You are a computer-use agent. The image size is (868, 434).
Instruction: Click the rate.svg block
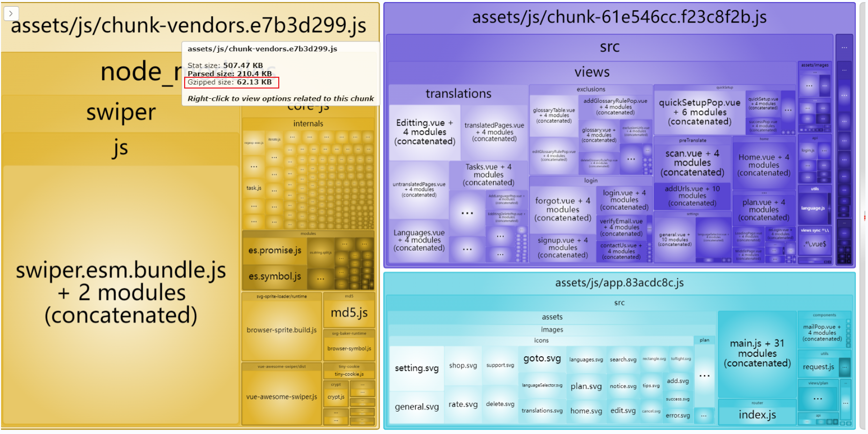point(463,404)
